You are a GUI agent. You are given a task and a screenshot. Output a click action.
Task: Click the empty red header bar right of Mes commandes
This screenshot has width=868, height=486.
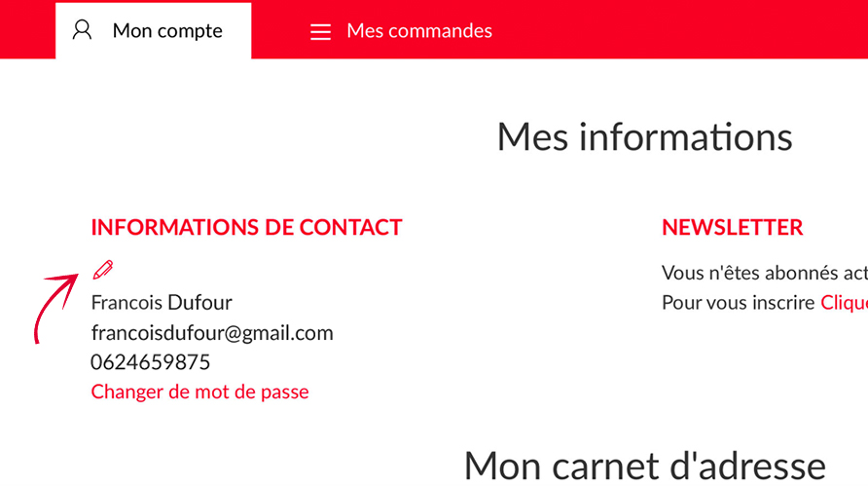(681, 29)
